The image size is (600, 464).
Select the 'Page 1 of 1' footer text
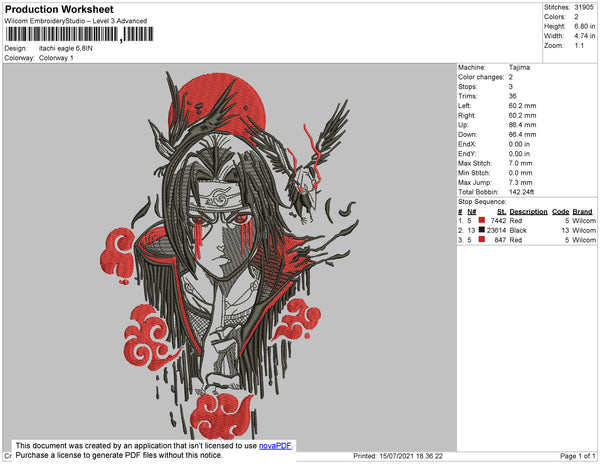click(x=577, y=456)
